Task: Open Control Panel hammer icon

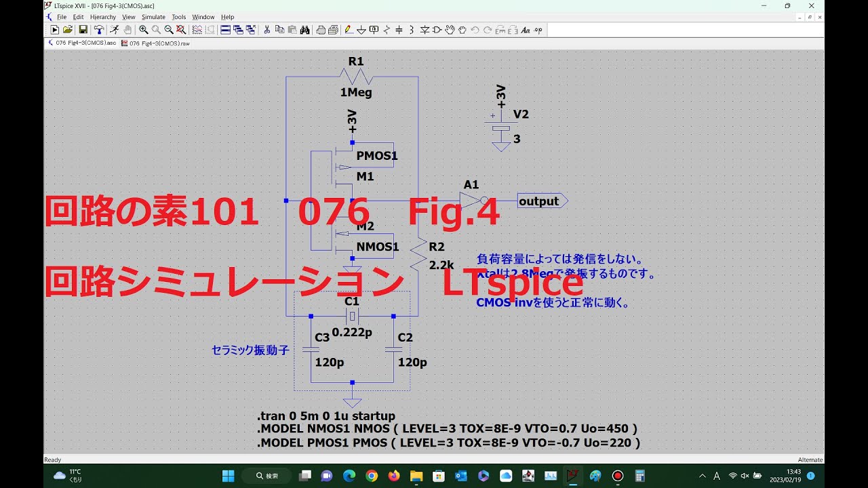Action: pyautogui.click(x=99, y=30)
